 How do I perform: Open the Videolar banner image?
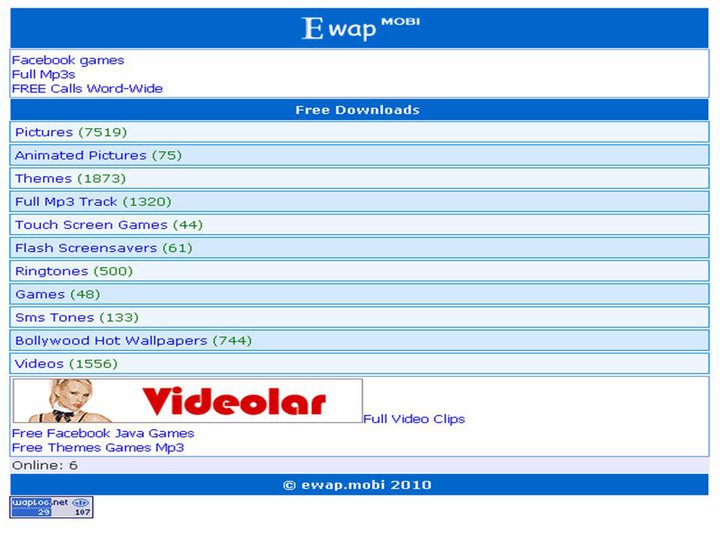[x=187, y=400]
